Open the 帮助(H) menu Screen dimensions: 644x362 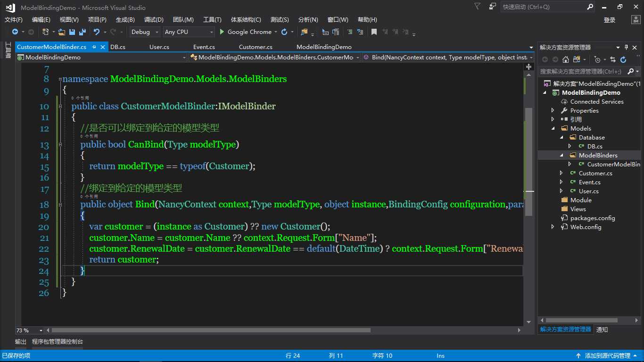(x=367, y=20)
